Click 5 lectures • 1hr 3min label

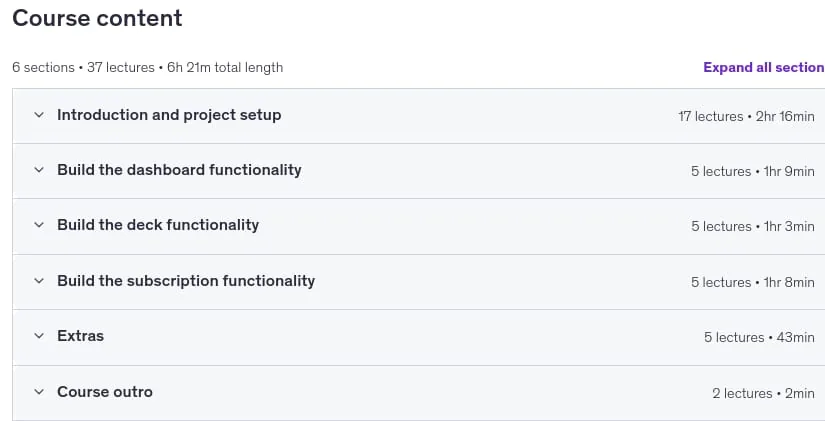tap(752, 226)
